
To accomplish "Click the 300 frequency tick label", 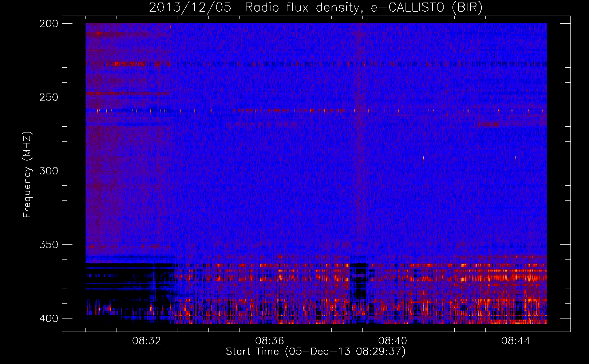I will tap(48, 171).
